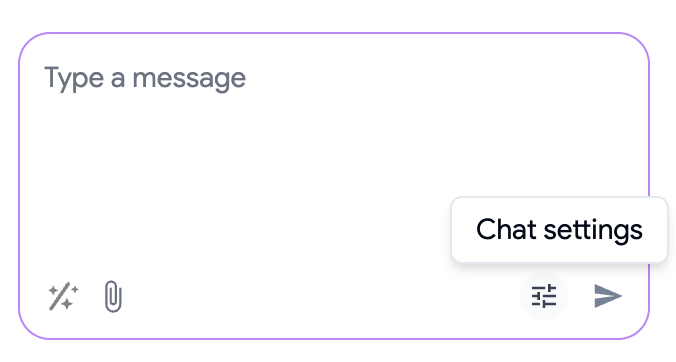The image size is (676, 362).
Task: Send the message with the arrow icon
Action: pos(608,296)
